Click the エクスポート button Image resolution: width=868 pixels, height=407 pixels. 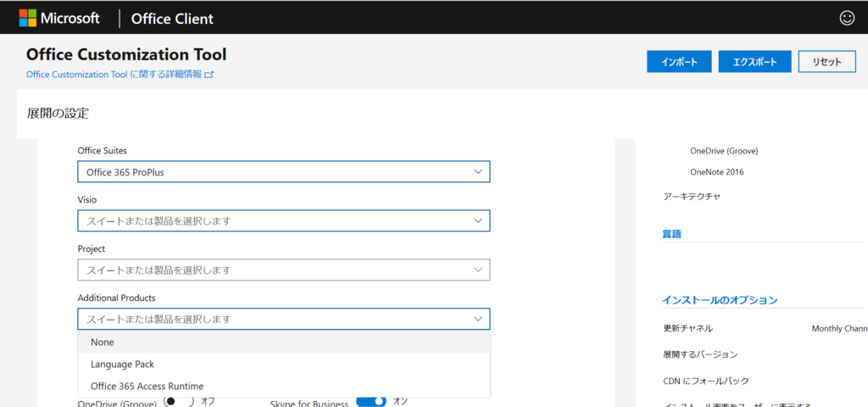[x=755, y=61]
